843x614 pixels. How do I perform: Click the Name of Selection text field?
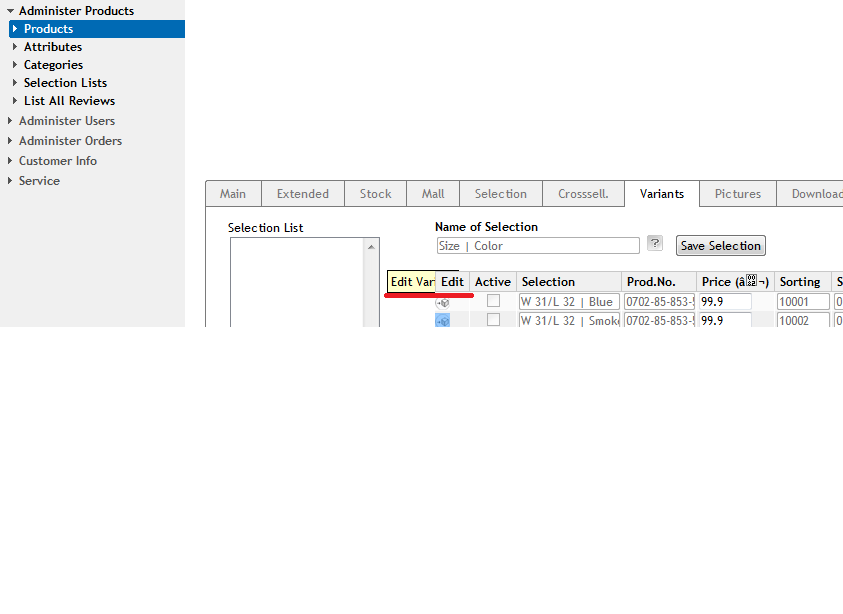click(x=537, y=246)
